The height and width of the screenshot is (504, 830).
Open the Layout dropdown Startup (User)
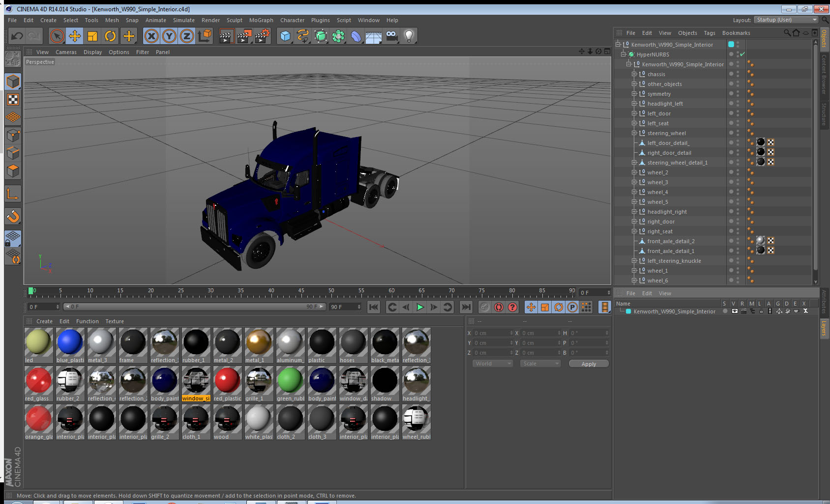coord(787,20)
